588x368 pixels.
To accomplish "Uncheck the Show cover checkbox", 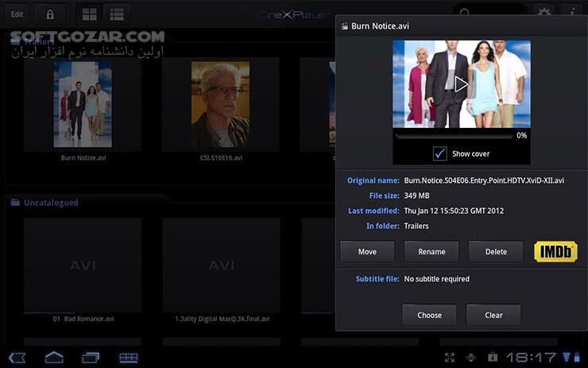I will pos(439,153).
